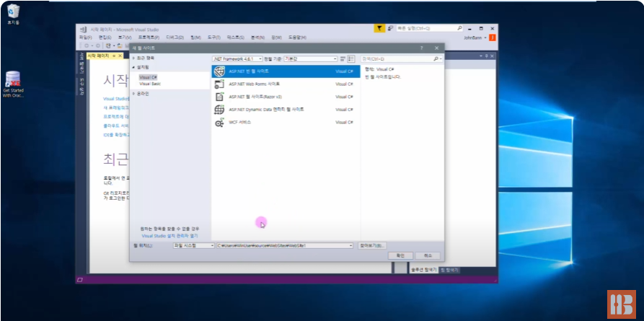Select the ASP.NET 웹 사이트(Razor v3) template icon
Image resolution: width=644 pixels, height=321 pixels.
point(220,97)
